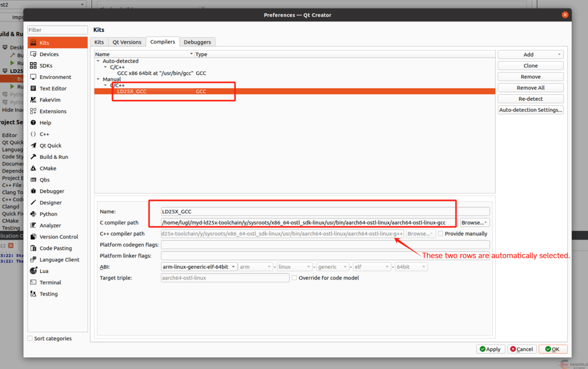Viewport: 588px width, 369px height.
Task: Open the linux OS dropdown
Action: [x=294, y=267]
